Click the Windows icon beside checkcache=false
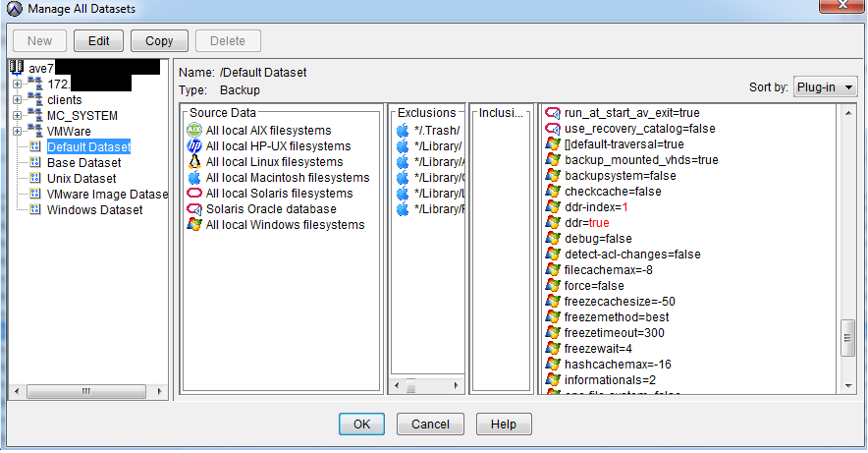The height and width of the screenshot is (453, 868). (x=553, y=191)
